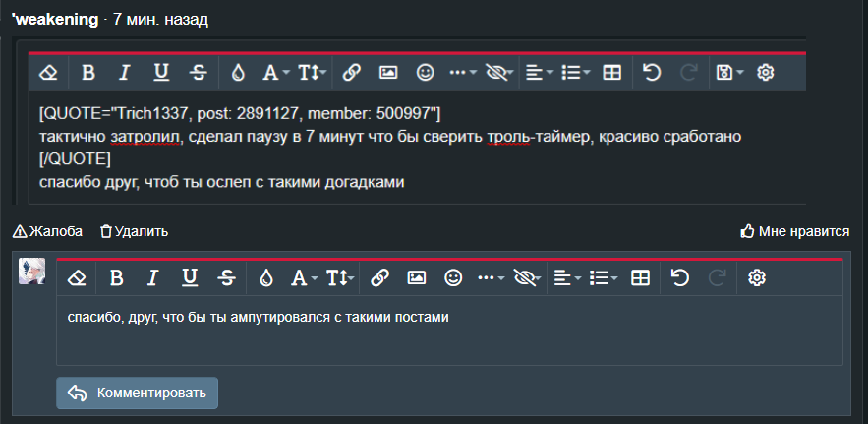Open hidden-content eye dropdown in upper editor
This screenshot has width=868, height=424.
click(498, 73)
